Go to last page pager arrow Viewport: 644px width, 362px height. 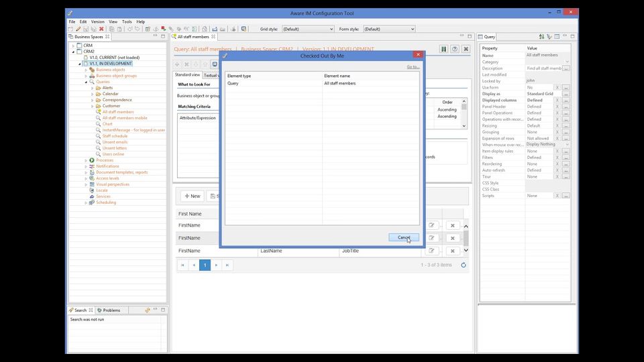pos(227,265)
